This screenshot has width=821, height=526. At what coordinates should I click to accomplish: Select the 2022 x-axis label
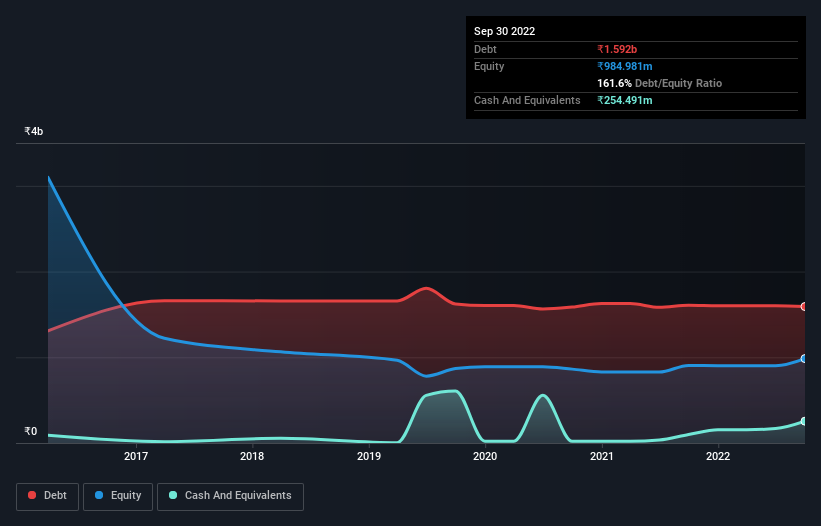[x=718, y=456]
